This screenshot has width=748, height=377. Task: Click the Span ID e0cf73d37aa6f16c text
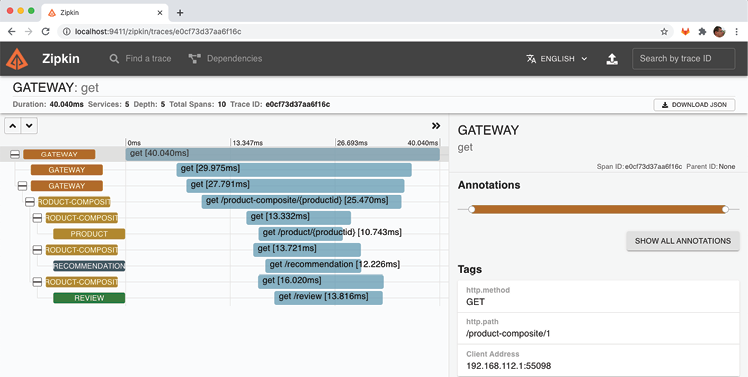[653, 167]
